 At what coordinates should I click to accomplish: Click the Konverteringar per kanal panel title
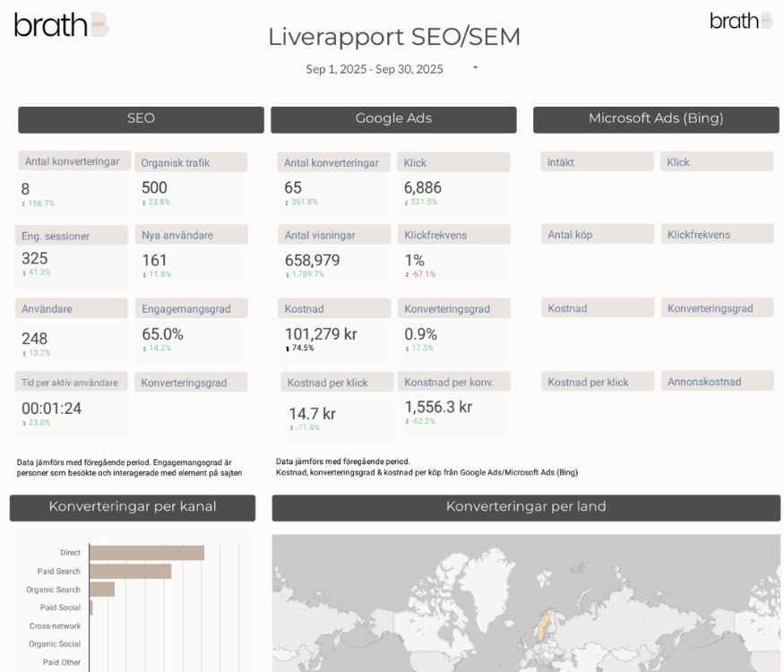click(x=131, y=507)
